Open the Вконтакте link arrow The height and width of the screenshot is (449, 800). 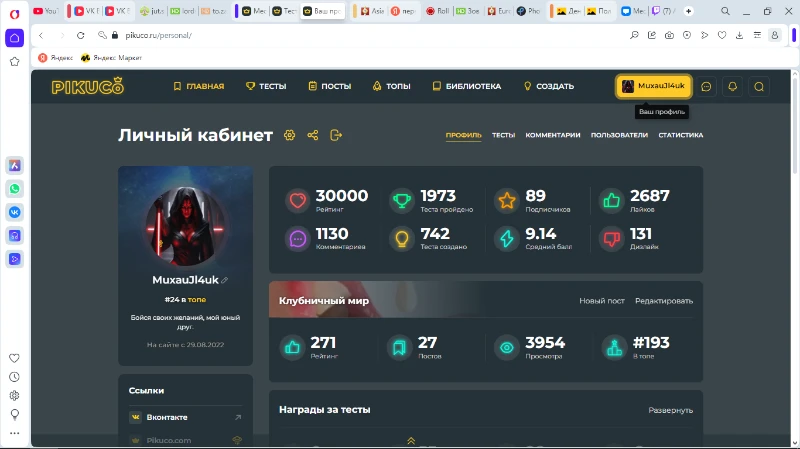pos(238,417)
